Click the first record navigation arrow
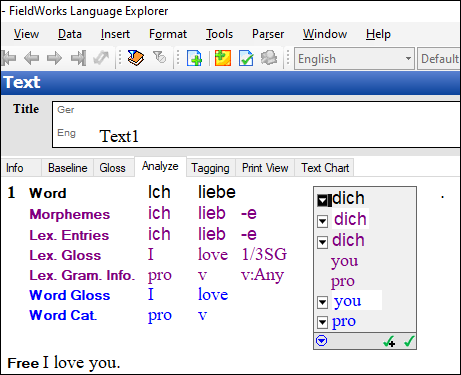The image size is (461, 375). click(9, 58)
